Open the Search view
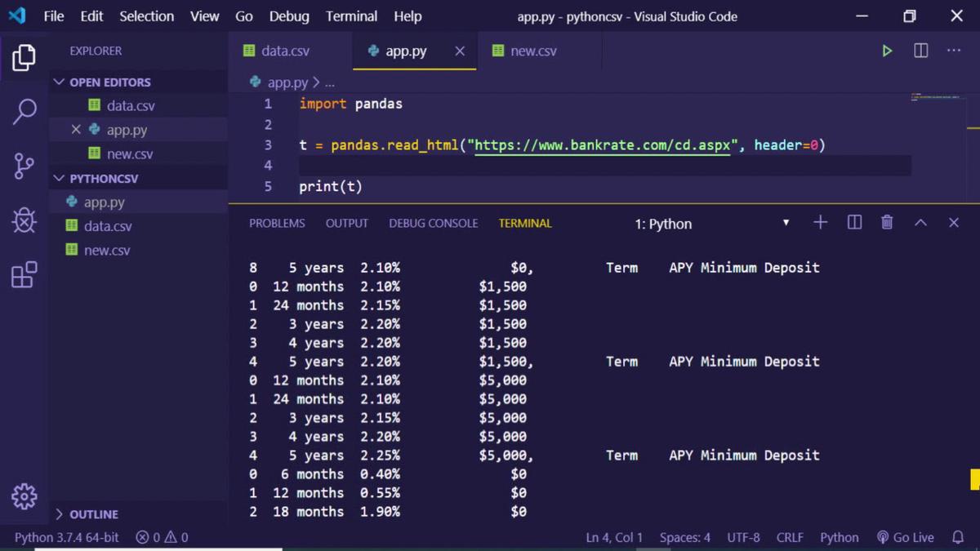This screenshot has height=551, width=980. pyautogui.click(x=24, y=111)
